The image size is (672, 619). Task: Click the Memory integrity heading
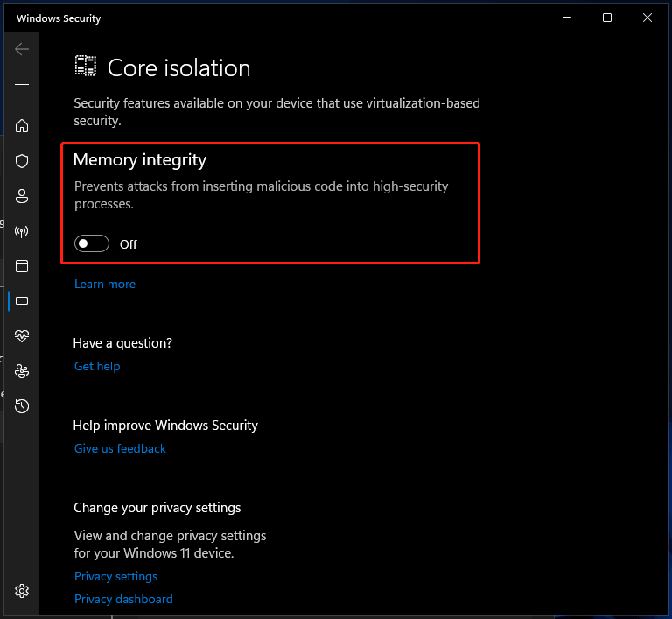[x=140, y=160]
